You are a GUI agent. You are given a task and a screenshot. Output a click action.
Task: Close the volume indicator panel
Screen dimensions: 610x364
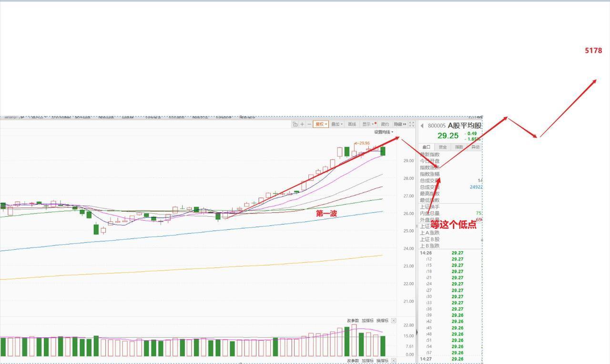click(394, 321)
